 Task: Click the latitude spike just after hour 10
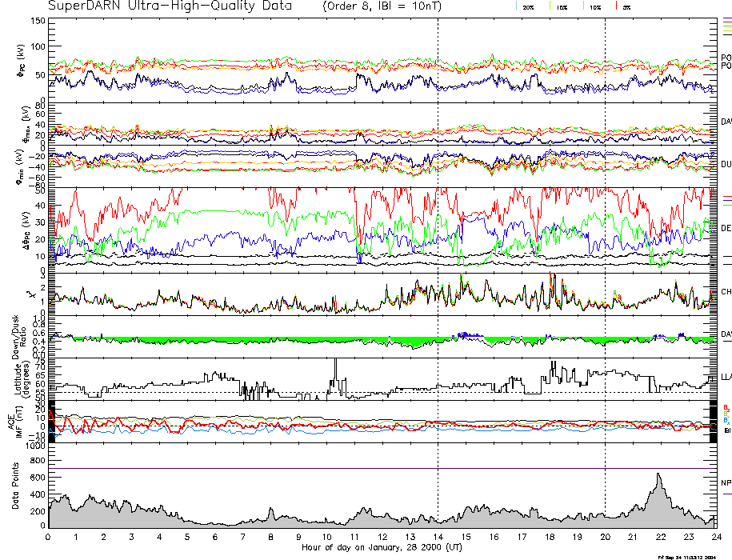pyautogui.click(x=335, y=361)
